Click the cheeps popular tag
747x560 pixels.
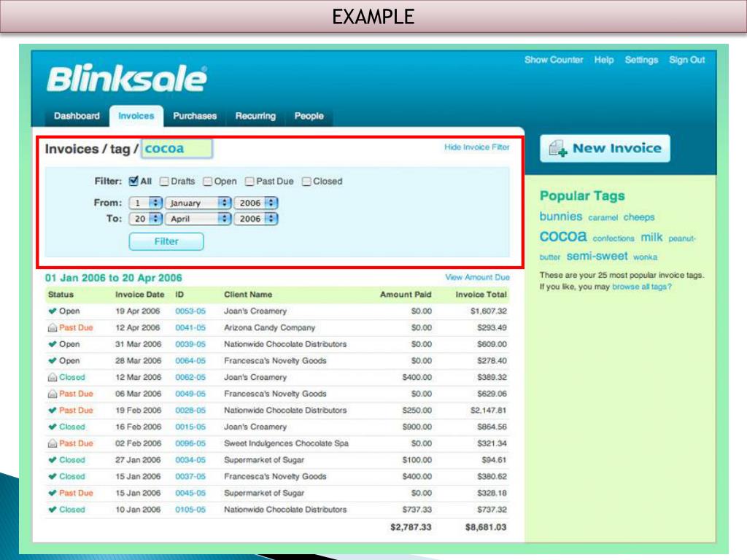639,217
